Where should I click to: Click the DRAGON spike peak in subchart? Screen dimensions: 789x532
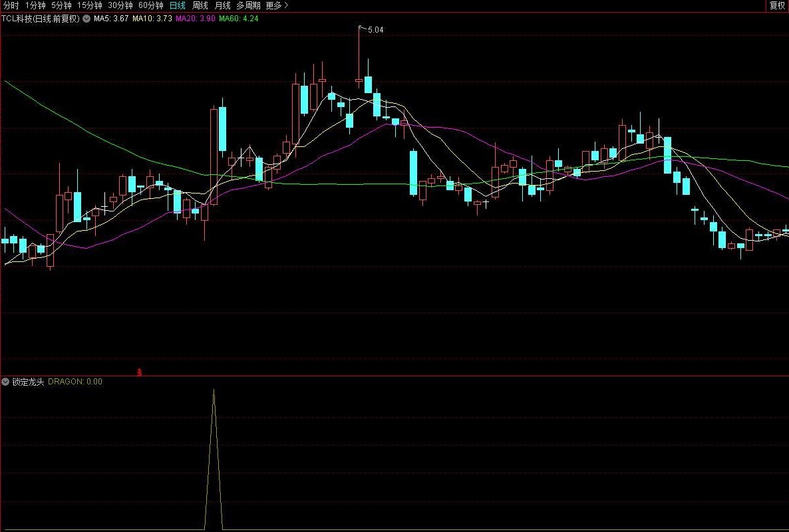214,390
